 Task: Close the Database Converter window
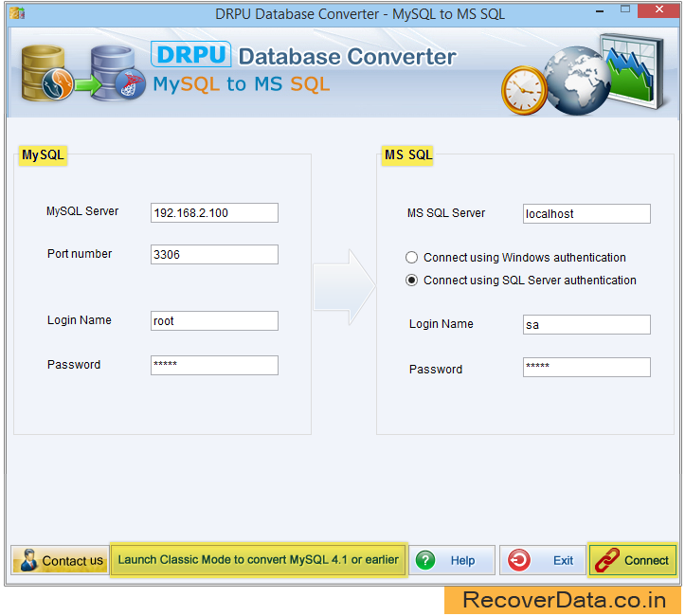click(659, 9)
